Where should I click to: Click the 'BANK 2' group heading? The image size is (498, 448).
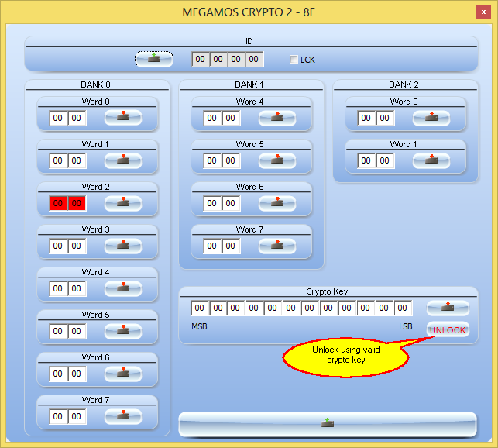(404, 84)
